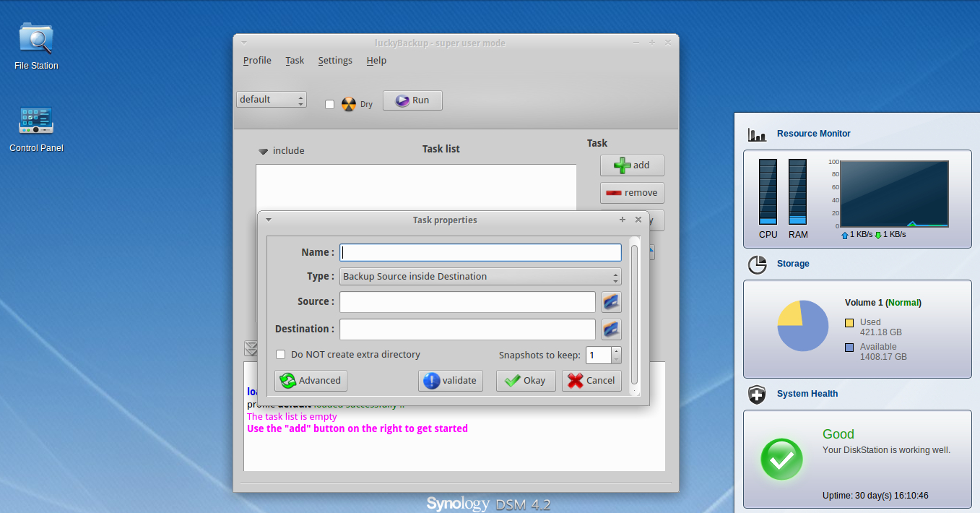Click the Cancel button
The height and width of the screenshot is (513, 980).
point(591,381)
